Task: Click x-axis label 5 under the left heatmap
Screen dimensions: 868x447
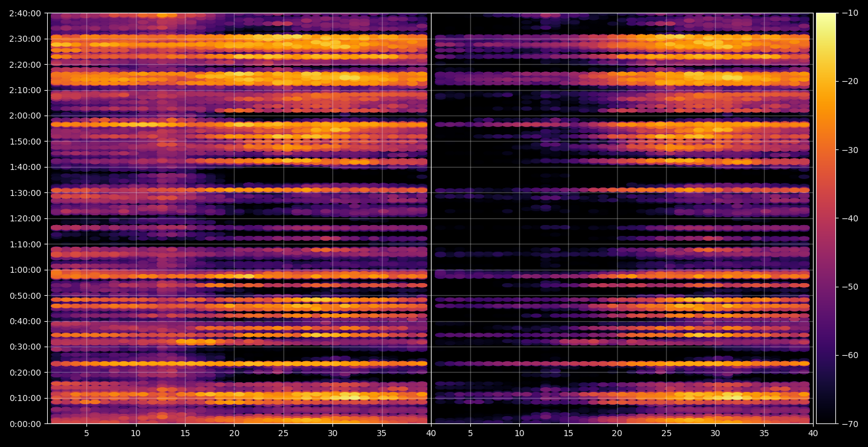Action: coord(86,434)
